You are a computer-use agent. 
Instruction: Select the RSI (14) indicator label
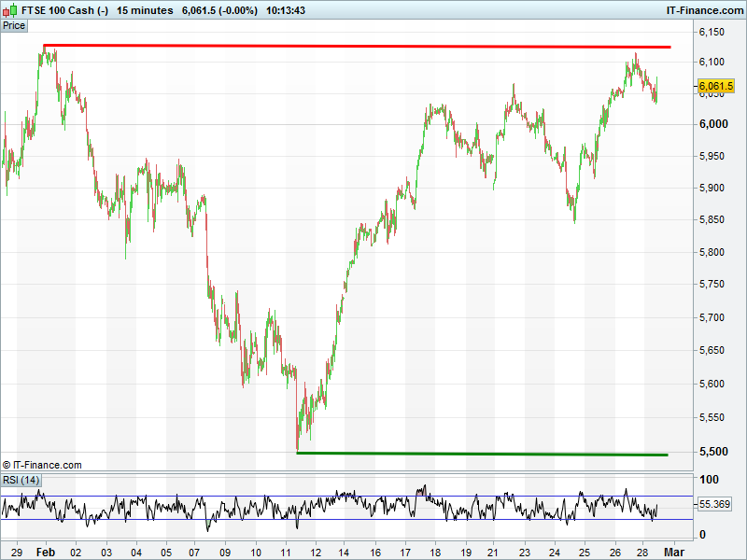coord(21,480)
